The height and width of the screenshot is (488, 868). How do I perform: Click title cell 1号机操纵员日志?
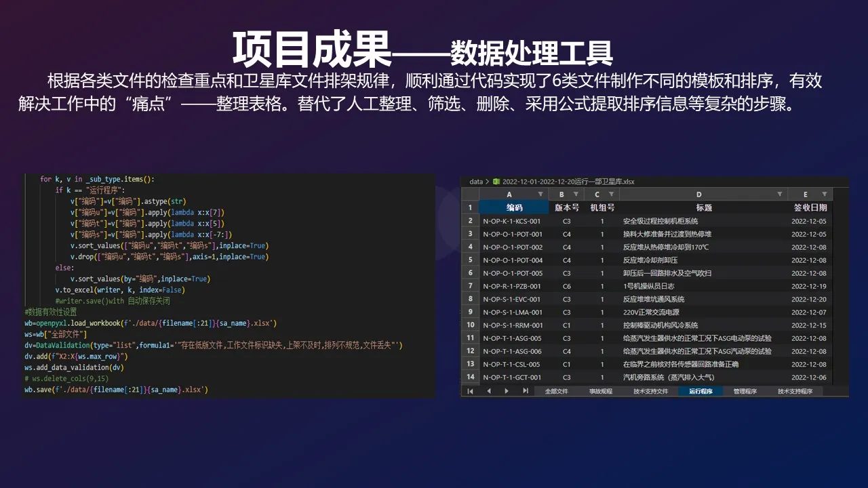click(704, 286)
